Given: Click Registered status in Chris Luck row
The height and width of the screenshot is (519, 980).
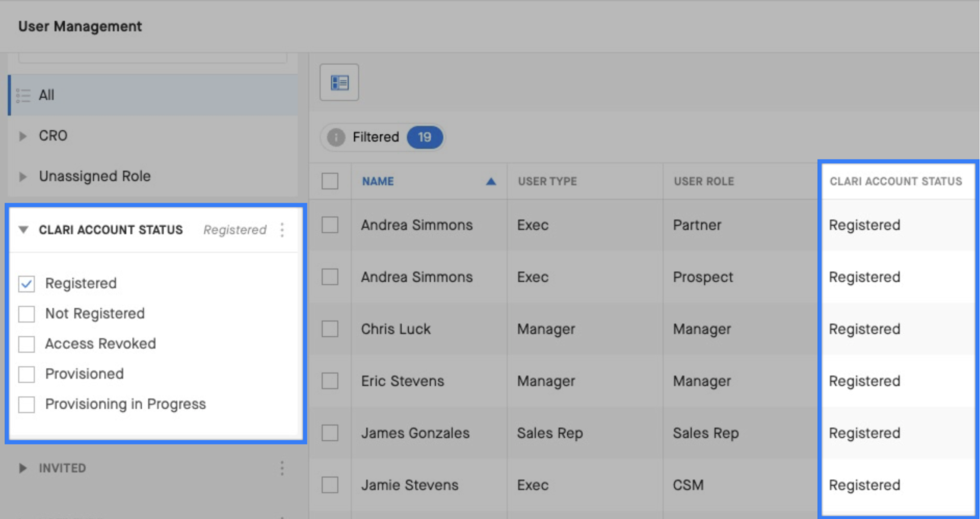Looking at the screenshot, I should pos(864,329).
